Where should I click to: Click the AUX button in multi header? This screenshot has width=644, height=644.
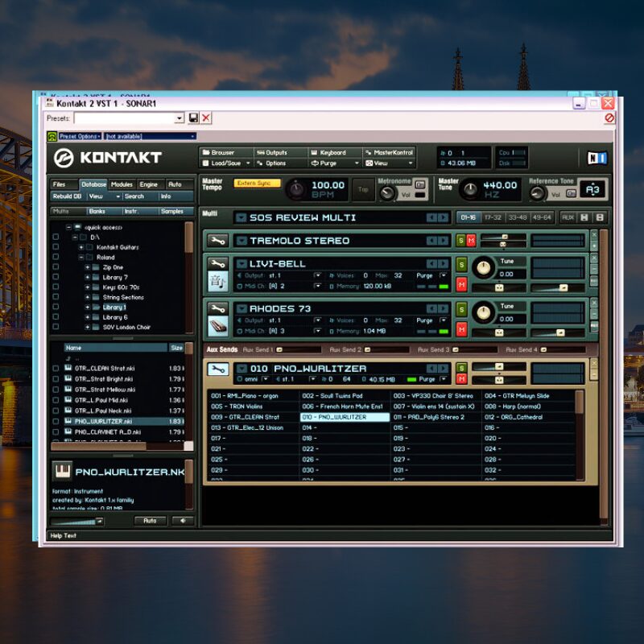coord(568,217)
